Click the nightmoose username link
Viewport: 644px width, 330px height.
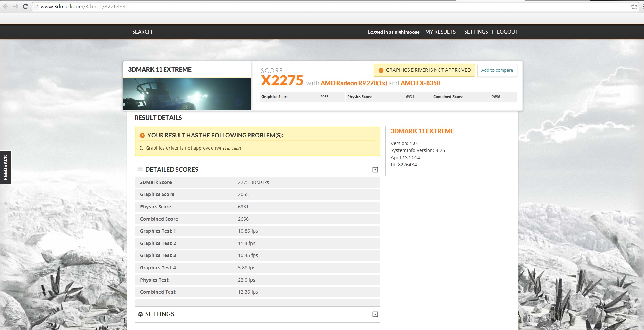pyautogui.click(x=407, y=32)
